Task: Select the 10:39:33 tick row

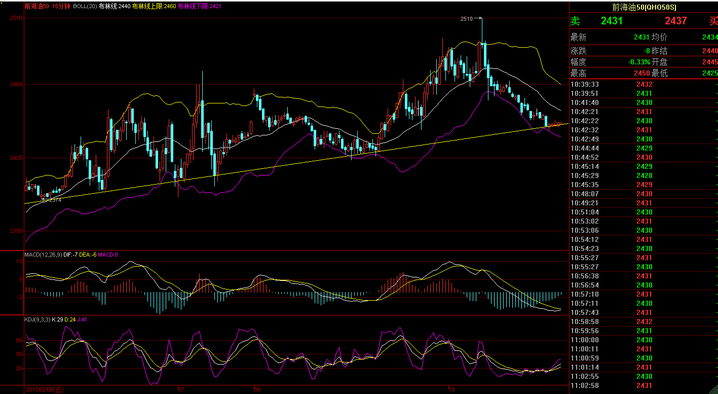Action: point(643,84)
